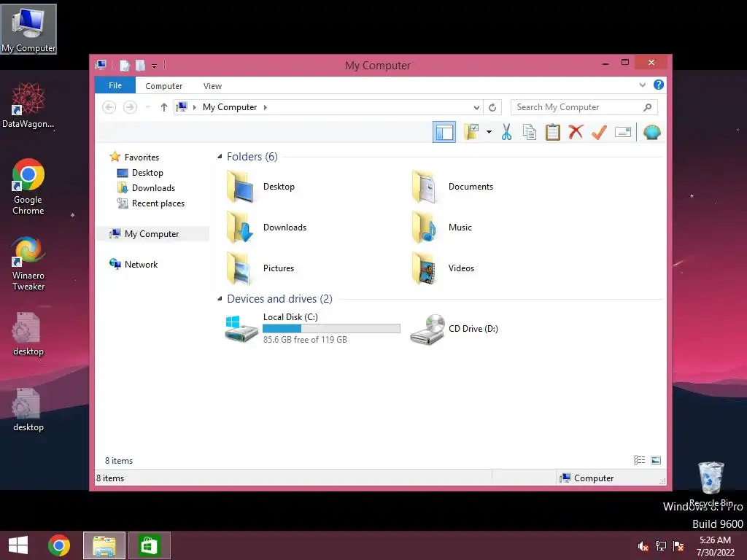
Task: Select Downloads under Favorites
Action: tap(146, 187)
